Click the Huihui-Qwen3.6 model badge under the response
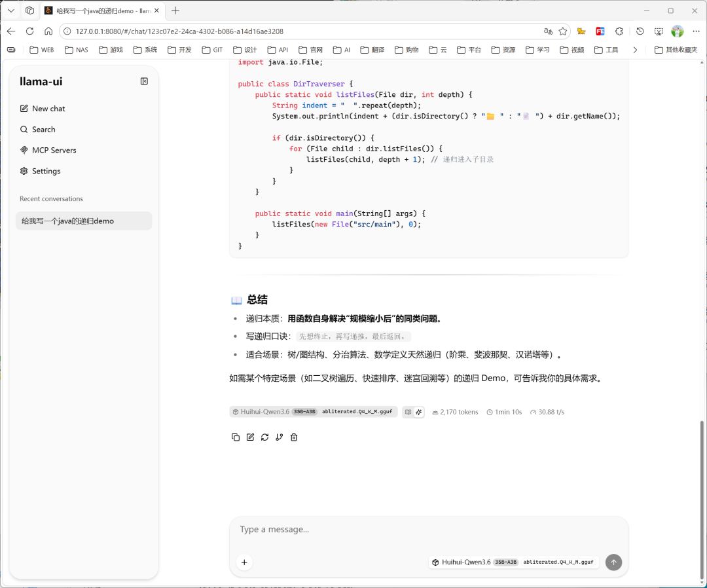The width and height of the screenshot is (707, 588). (x=314, y=412)
